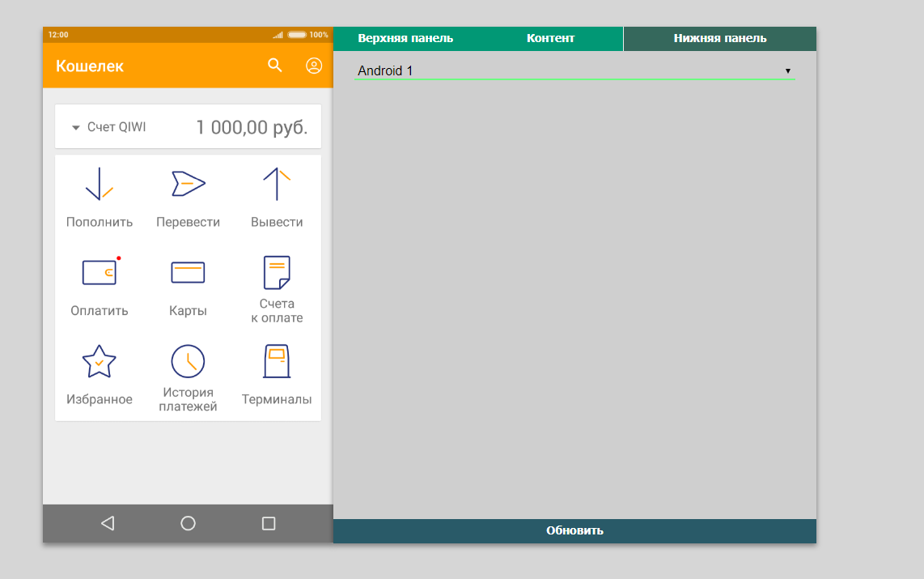Click the Обновить button
The image size is (924, 579).
(574, 530)
